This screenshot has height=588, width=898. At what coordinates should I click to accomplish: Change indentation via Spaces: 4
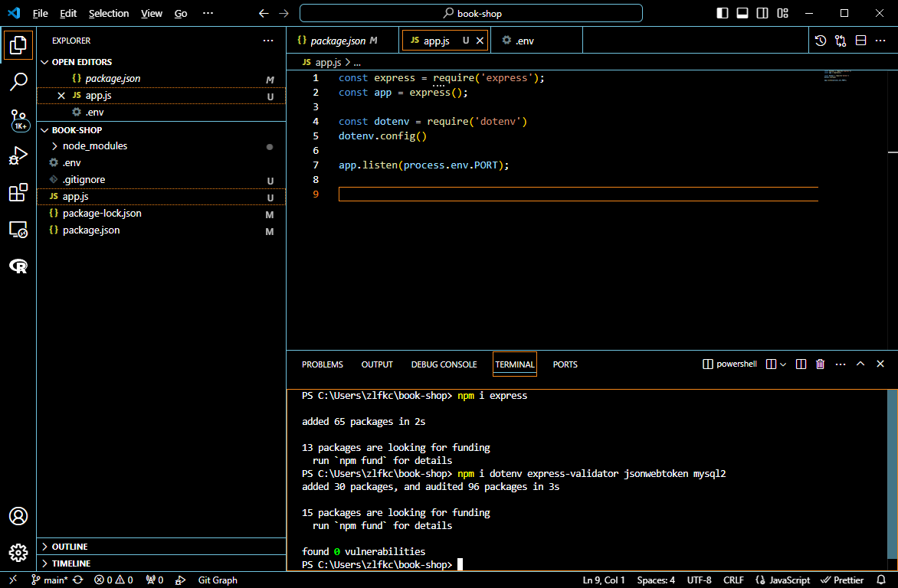pyautogui.click(x=656, y=580)
